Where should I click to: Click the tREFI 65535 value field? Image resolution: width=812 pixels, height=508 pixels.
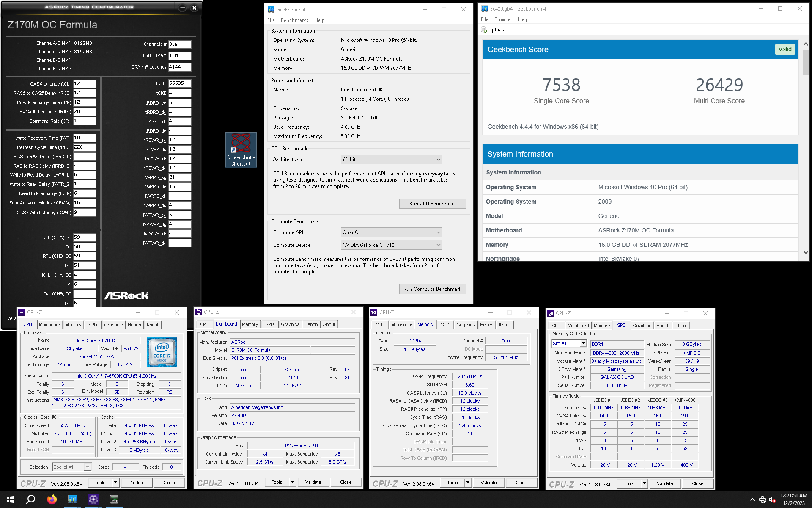point(180,83)
